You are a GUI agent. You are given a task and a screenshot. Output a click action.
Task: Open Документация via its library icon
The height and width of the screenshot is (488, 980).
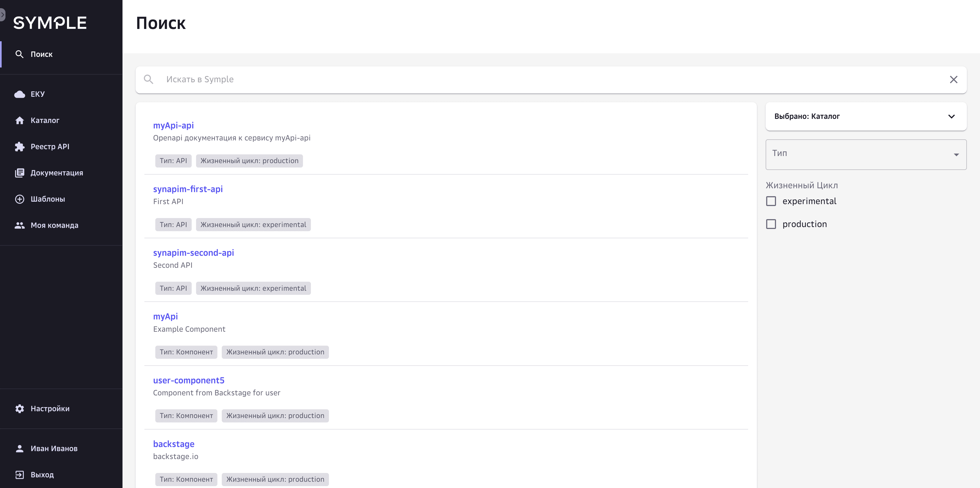click(x=19, y=173)
